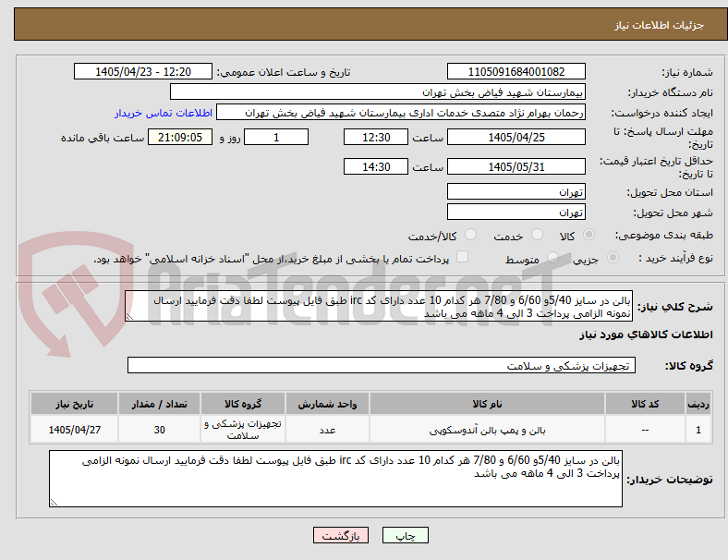Click the item name بالن و پمپ بالن آندوسکوپی

click(487, 430)
